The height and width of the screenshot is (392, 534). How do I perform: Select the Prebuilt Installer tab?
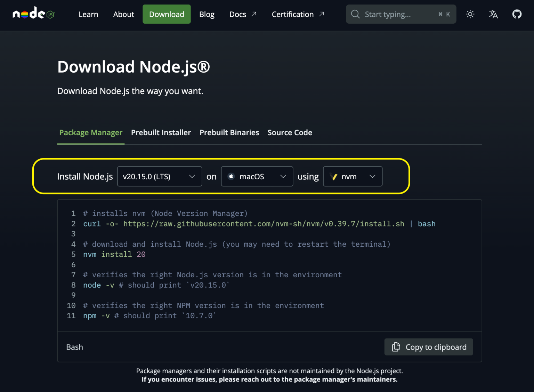pos(161,132)
